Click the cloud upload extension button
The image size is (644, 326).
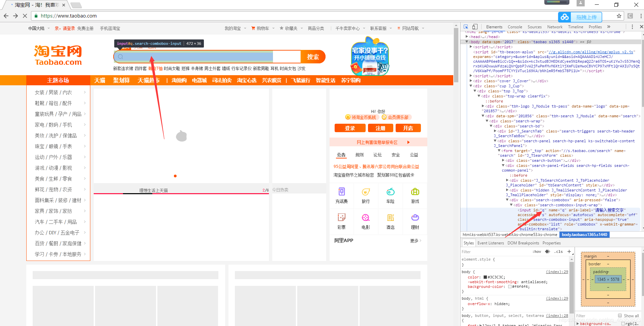point(580,17)
